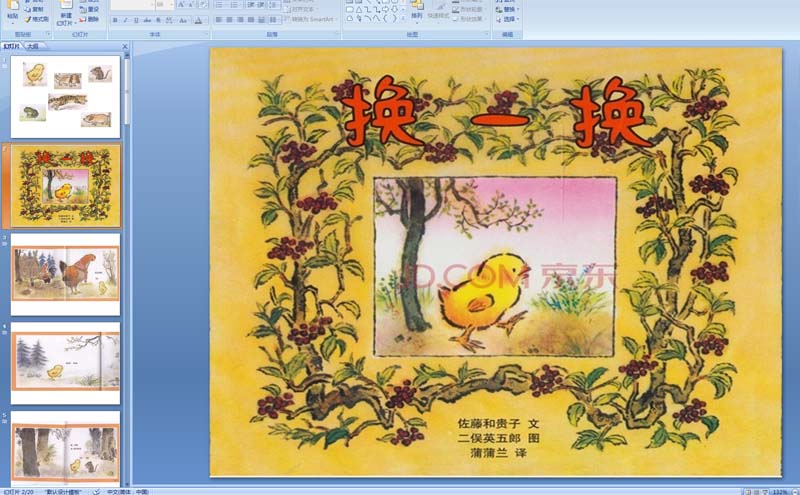Switch to the Slides (幻灯片) pane tab

click(11, 45)
